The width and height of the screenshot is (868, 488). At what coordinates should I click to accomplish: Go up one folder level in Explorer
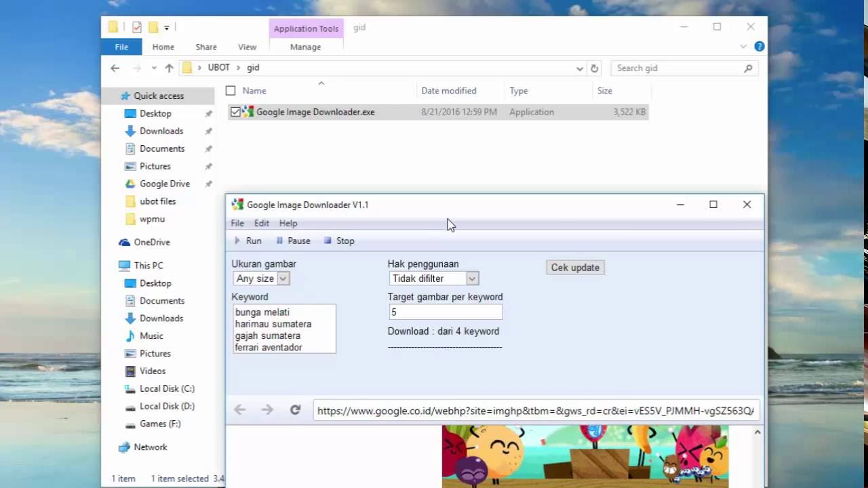170,68
